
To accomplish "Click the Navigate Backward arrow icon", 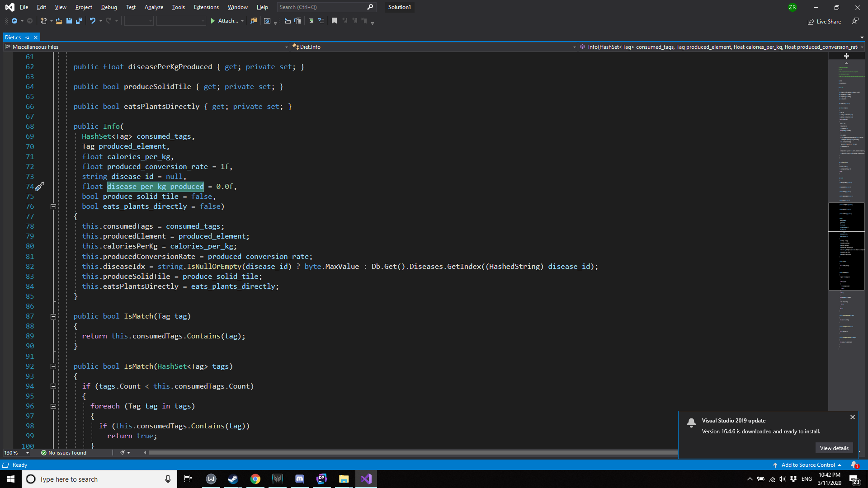I will click(x=14, y=21).
